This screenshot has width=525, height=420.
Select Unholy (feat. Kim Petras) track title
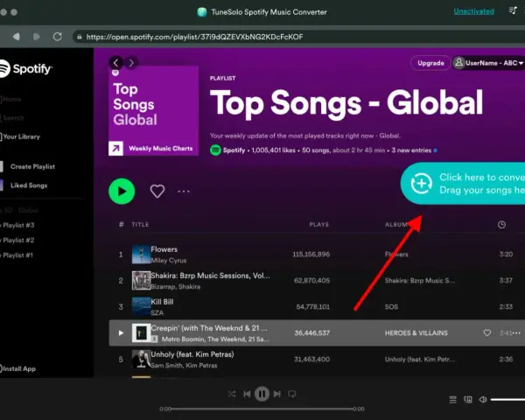(x=192, y=354)
